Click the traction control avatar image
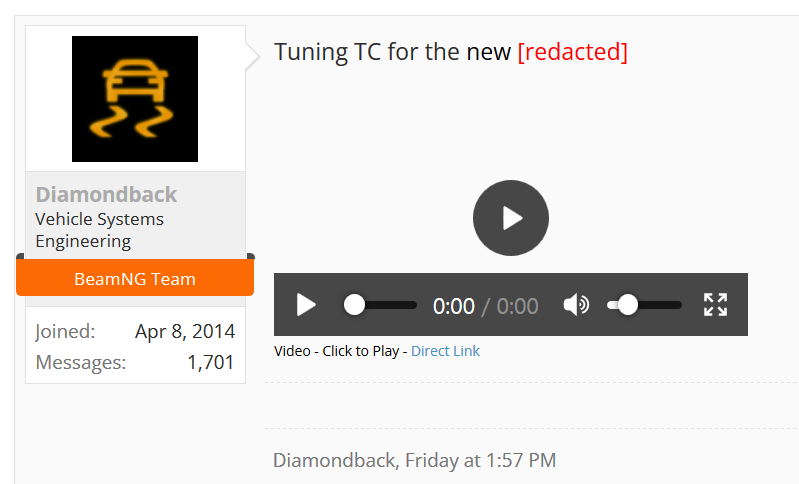Screen dimensions: 799x484 [135, 99]
